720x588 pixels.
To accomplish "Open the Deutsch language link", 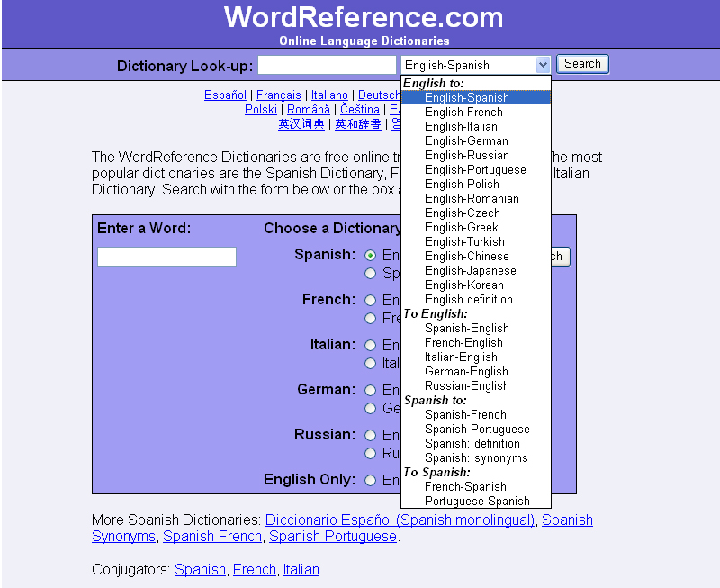I will coord(379,95).
